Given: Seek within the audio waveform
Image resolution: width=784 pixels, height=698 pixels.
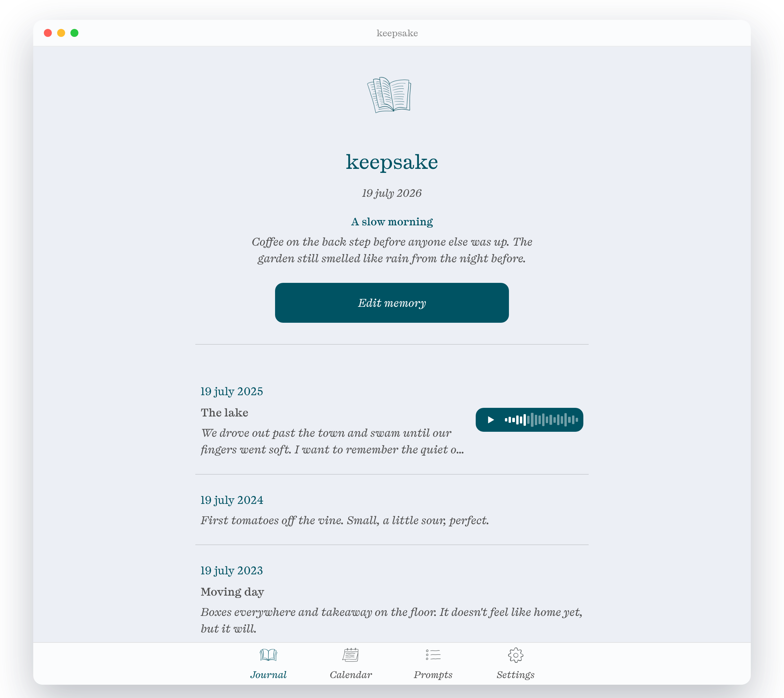Looking at the screenshot, I should pyautogui.click(x=541, y=420).
